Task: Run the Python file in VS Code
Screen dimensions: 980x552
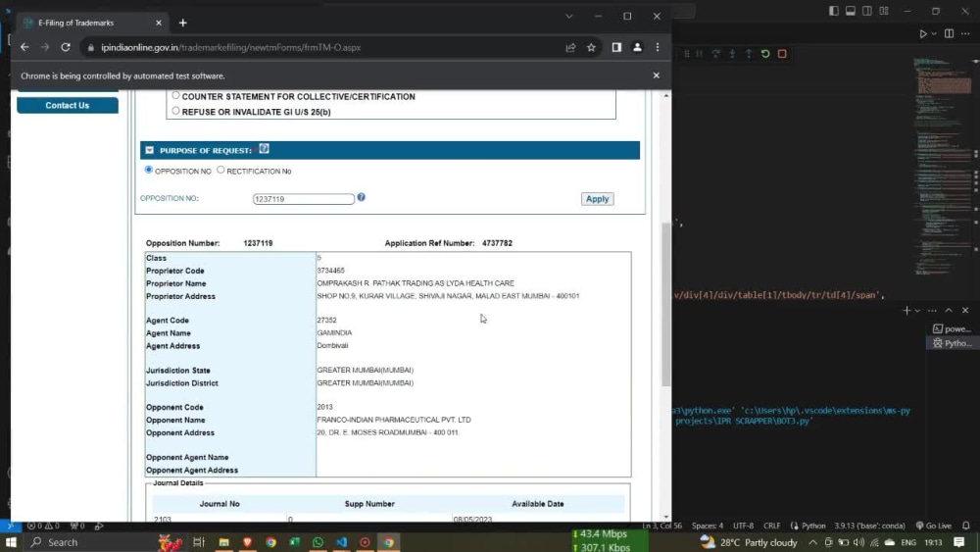Action: coord(922,33)
